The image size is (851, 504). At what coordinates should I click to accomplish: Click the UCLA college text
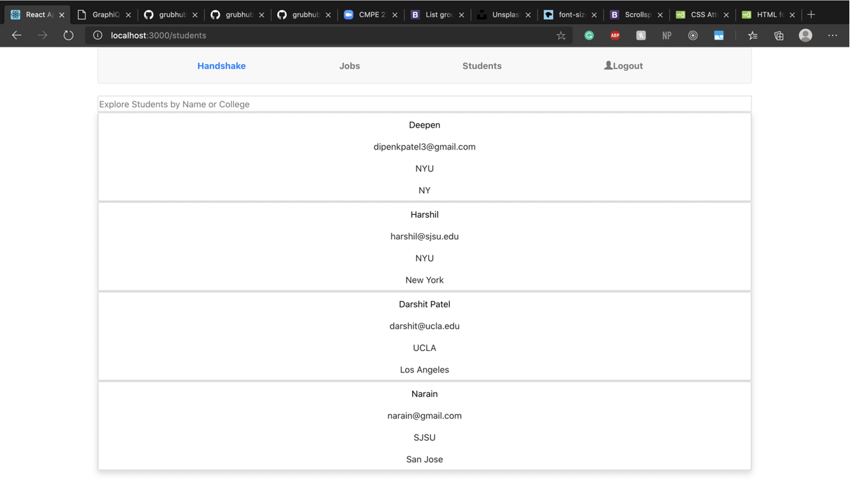click(424, 348)
